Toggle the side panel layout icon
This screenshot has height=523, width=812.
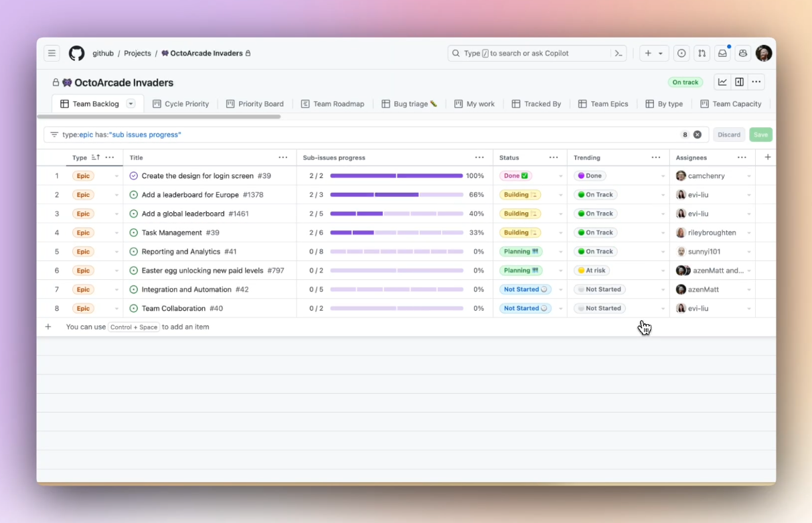click(739, 81)
